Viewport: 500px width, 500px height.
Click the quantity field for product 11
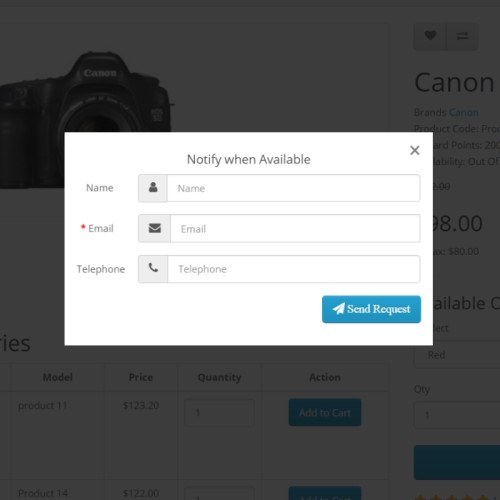coord(219,413)
